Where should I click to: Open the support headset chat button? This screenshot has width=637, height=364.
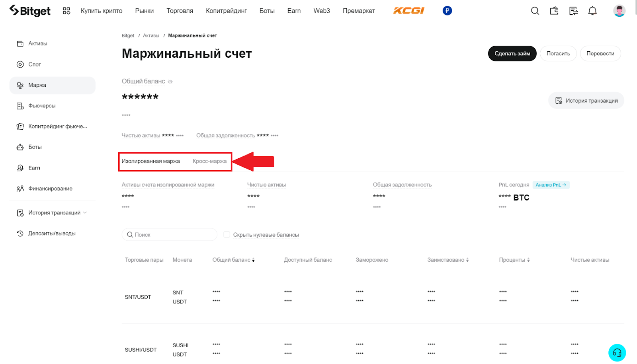[617, 352]
